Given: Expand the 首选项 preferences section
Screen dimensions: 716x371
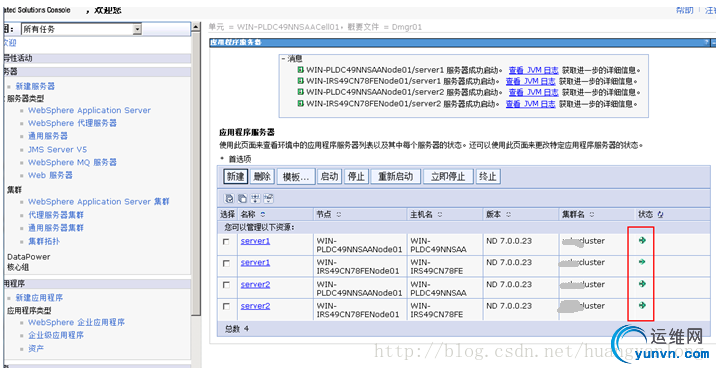Looking at the screenshot, I should click(222, 159).
